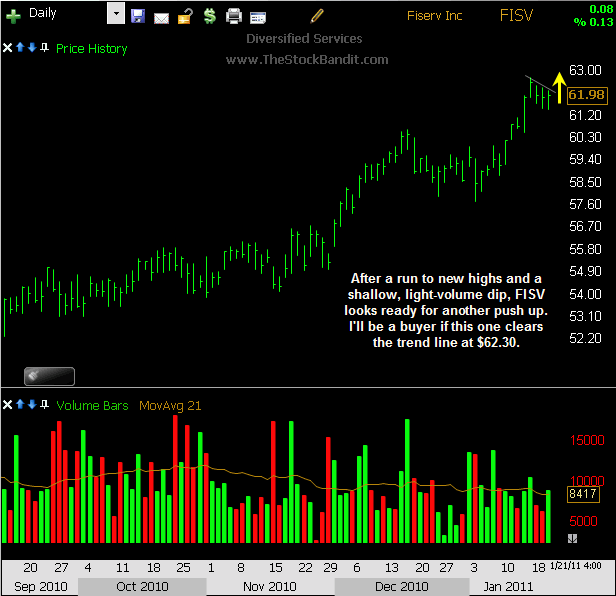Click the 1/21/11 4:00 timestamp
616x596 pixels.
coord(576,566)
